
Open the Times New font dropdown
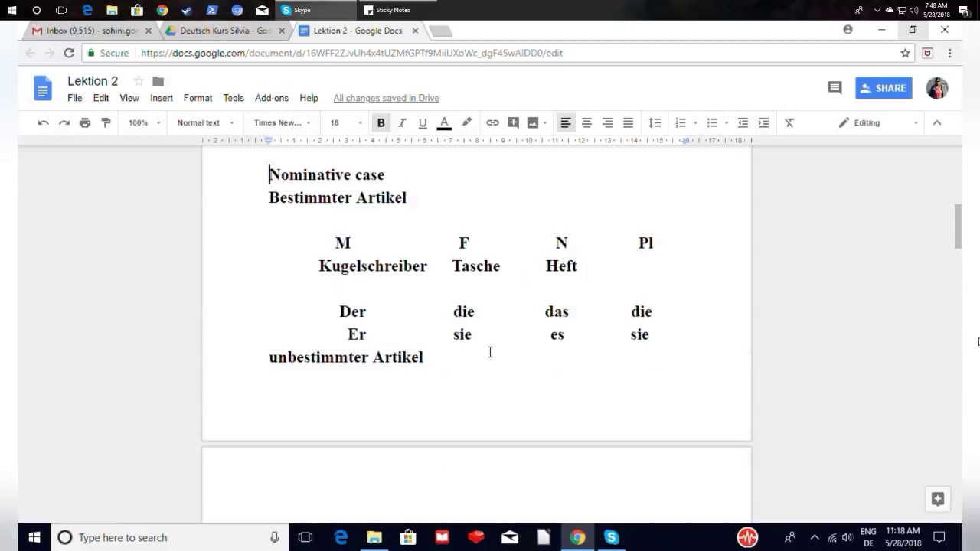click(x=283, y=122)
